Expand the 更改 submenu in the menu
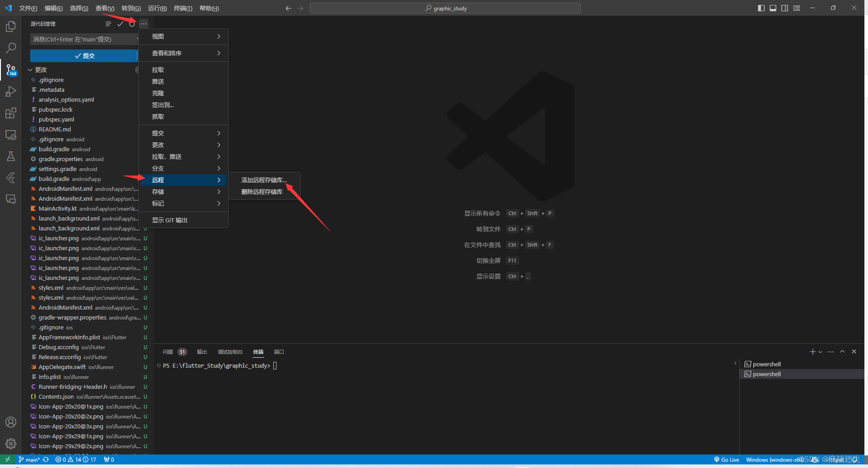Viewport: 868px width, 468px height. (184, 145)
